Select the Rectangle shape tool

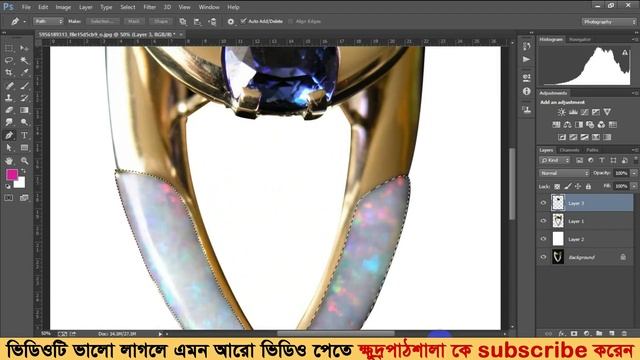[x=24, y=147]
